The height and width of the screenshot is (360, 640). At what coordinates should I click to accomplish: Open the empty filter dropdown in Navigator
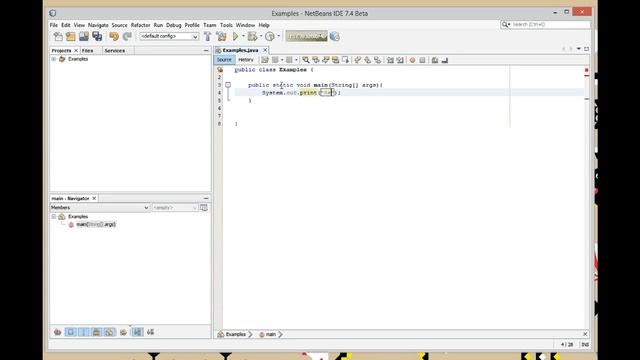point(175,208)
